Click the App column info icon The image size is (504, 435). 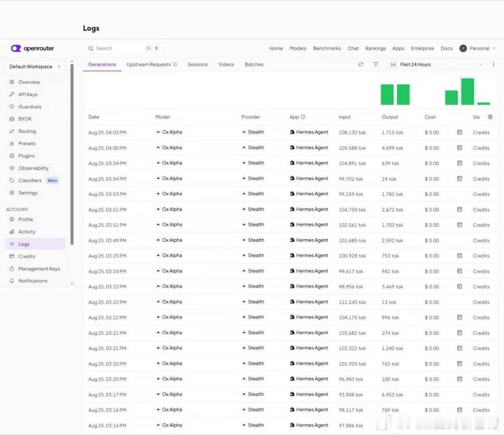point(303,117)
